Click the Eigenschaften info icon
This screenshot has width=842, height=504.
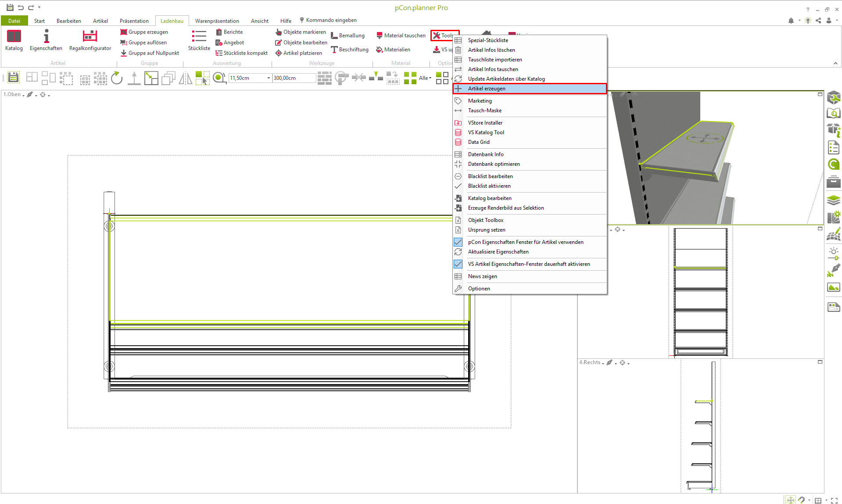pyautogui.click(x=46, y=40)
